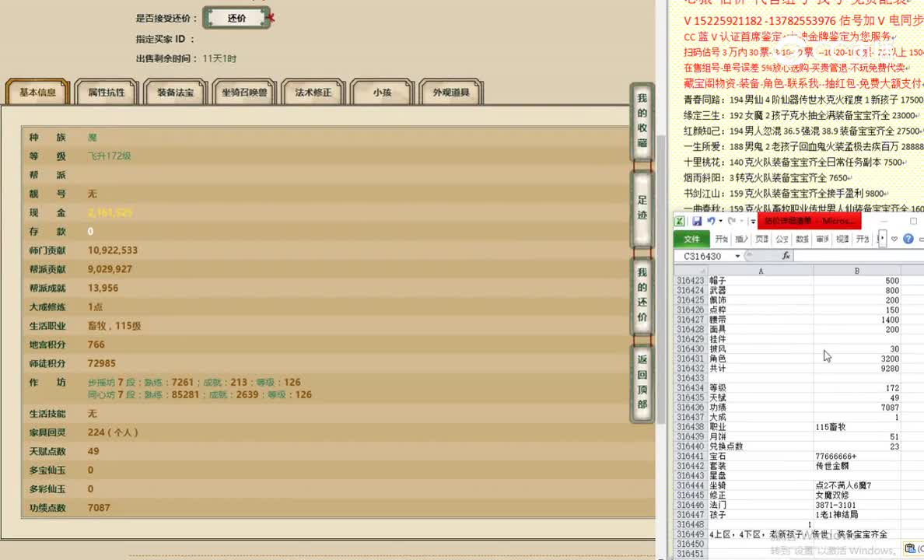
Task: Click the 我的还价 side button
Action: 642,295
